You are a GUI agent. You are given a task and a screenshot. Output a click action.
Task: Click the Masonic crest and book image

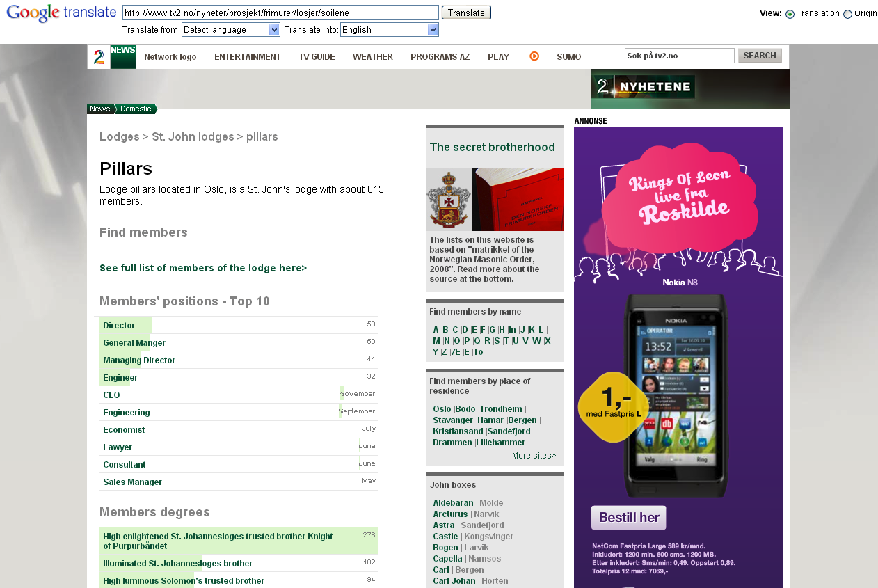coord(495,200)
